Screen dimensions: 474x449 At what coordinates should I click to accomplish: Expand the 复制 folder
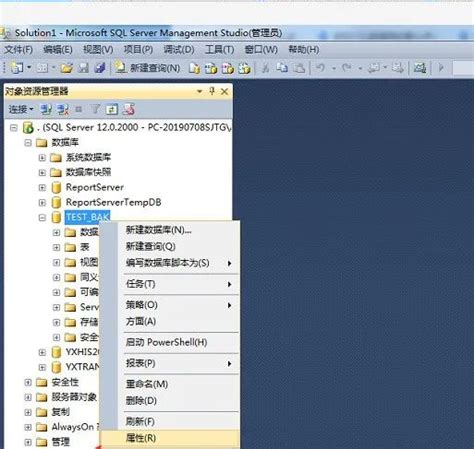click(x=28, y=412)
